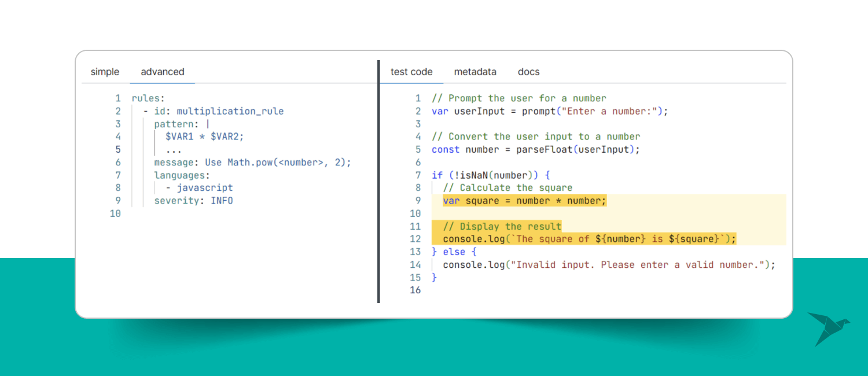Screen dimensions: 868x376
Task: Open the docs tab
Action: 528,72
